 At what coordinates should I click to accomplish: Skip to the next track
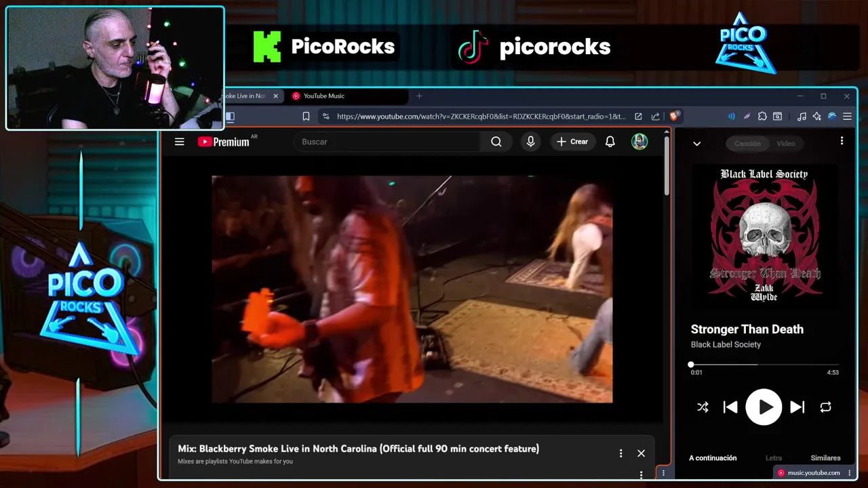pyautogui.click(x=797, y=407)
